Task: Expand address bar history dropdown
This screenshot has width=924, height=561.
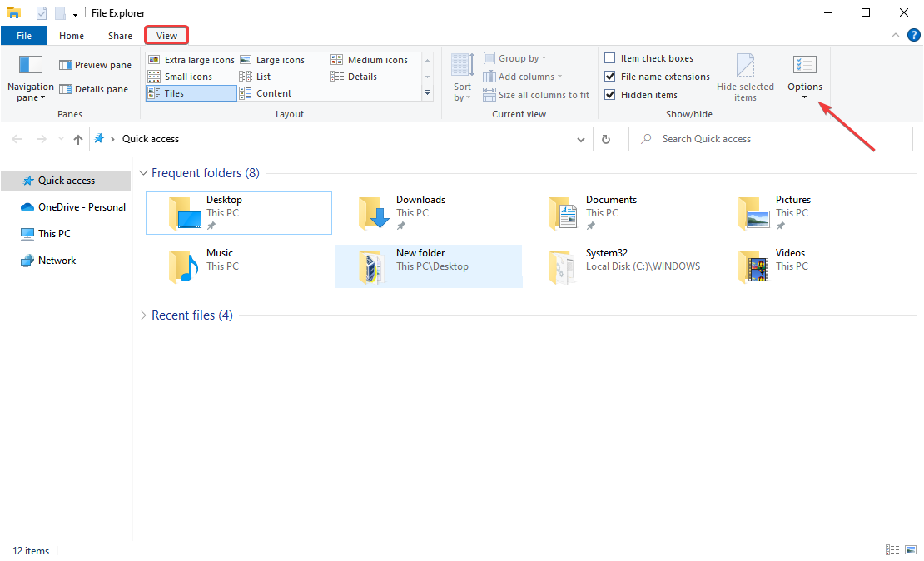Action: (581, 140)
